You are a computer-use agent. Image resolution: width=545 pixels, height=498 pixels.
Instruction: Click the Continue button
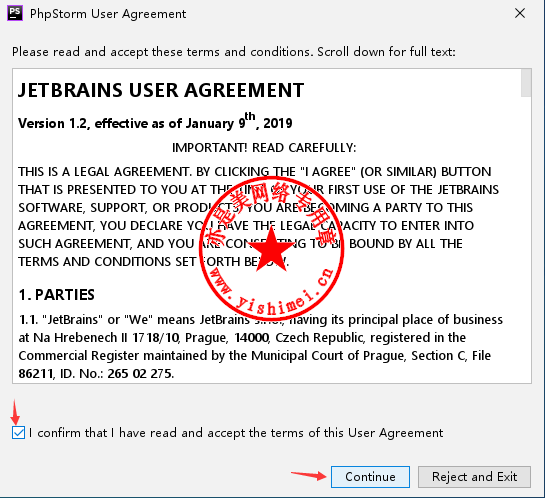[370, 477]
